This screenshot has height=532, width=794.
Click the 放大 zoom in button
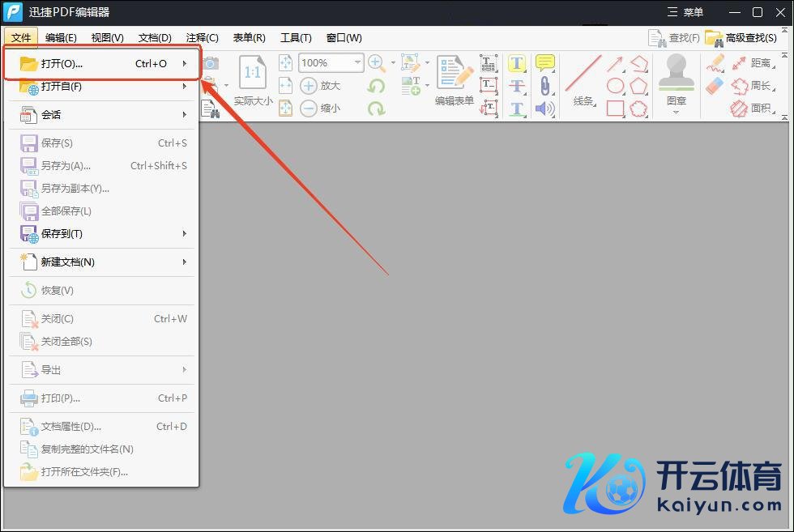click(320, 86)
